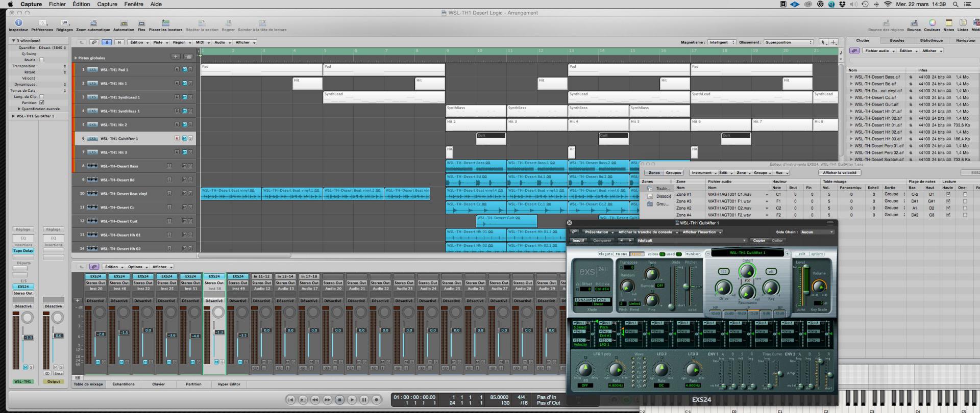Click the Zoom automatique icon

click(x=93, y=23)
